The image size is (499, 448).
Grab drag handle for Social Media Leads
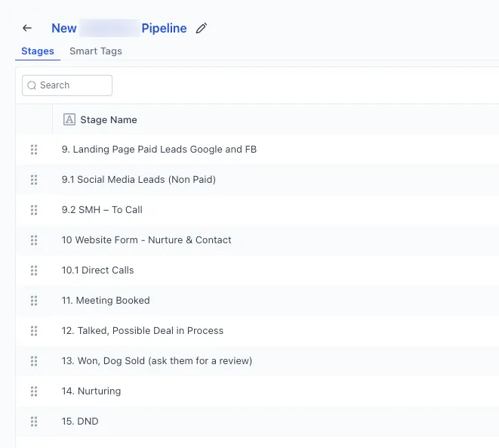click(x=34, y=180)
